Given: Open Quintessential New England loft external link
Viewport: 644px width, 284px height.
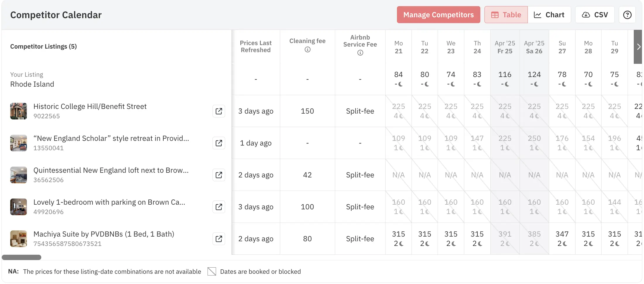Looking at the screenshot, I should (x=219, y=175).
